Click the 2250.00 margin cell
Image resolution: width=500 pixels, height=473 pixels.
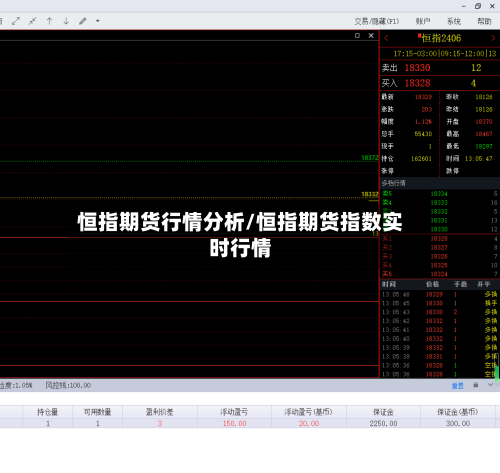coord(383,423)
